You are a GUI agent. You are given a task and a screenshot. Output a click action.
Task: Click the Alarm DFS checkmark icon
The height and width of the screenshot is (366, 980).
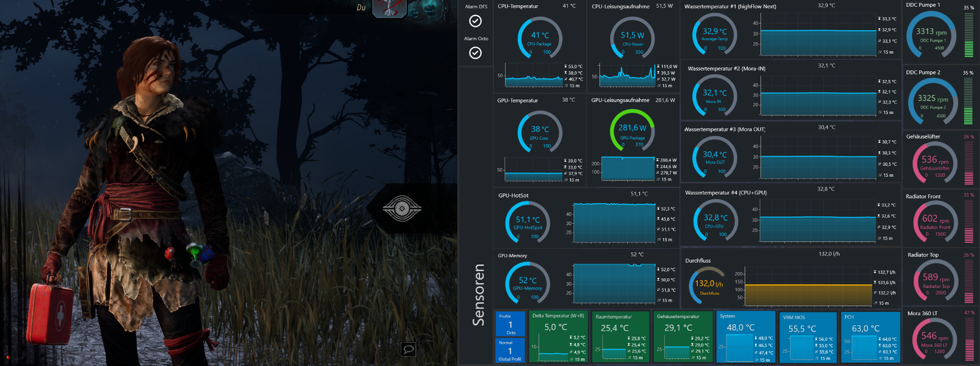475,21
